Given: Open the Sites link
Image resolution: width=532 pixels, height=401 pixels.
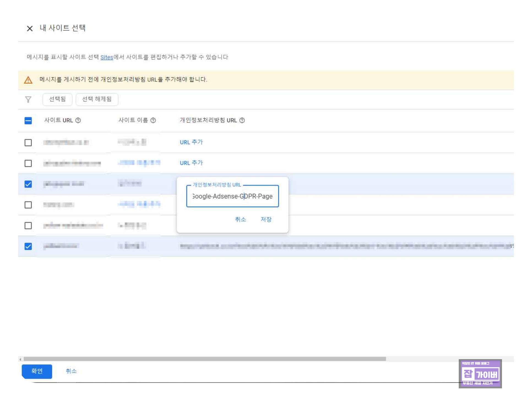Looking at the screenshot, I should point(107,57).
